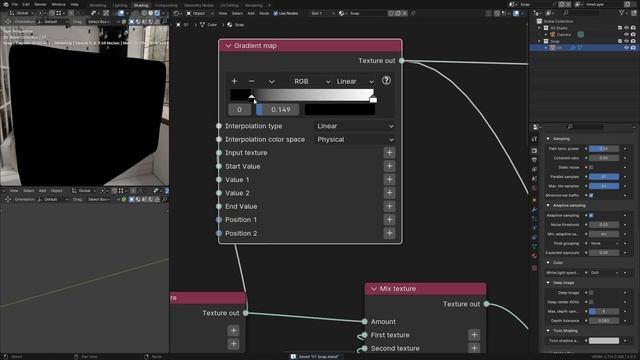The image size is (640, 360).
Task: Edit the Noise threshold value field
Action: click(604, 224)
